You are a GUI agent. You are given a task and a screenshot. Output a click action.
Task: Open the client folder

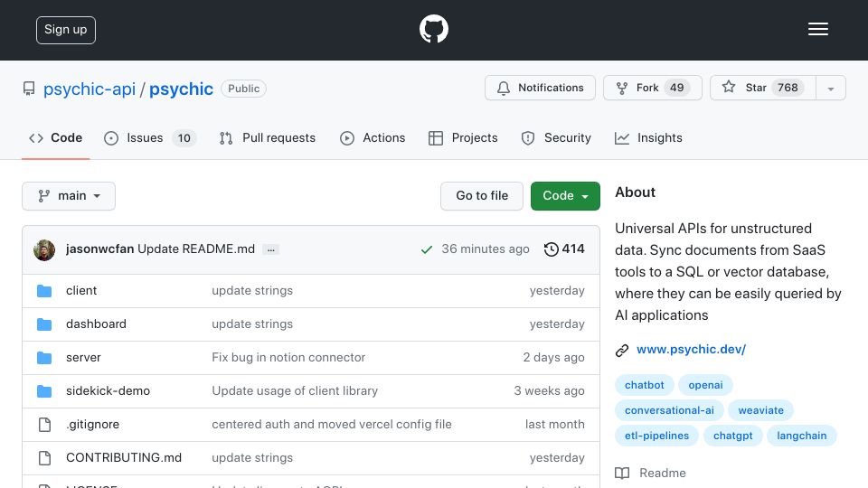coord(81,290)
